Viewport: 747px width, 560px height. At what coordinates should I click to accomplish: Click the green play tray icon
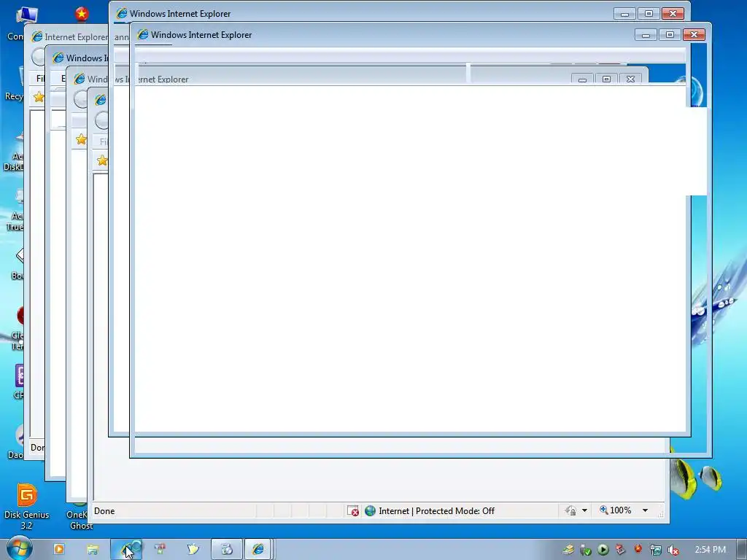pyautogui.click(x=603, y=550)
